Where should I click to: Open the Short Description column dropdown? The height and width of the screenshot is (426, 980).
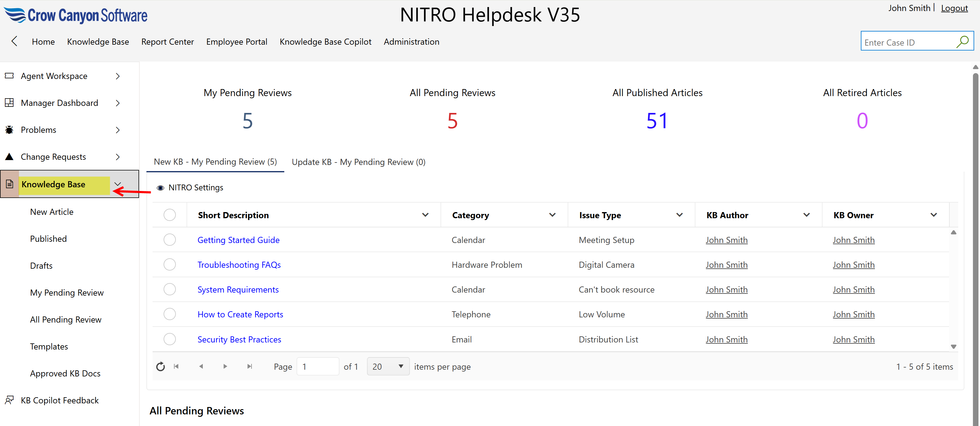[x=425, y=215]
